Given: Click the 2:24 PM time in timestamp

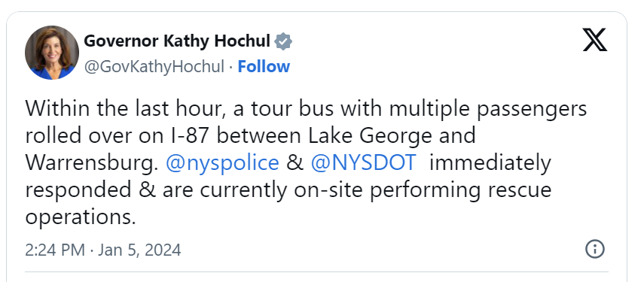Looking at the screenshot, I should (55, 250).
